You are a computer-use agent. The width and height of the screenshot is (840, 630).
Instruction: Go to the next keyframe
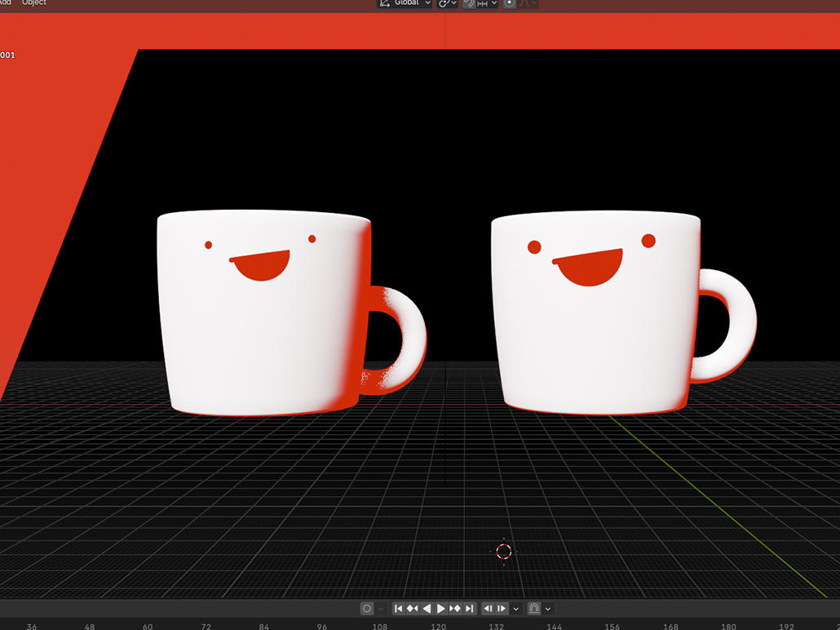(x=455, y=609)
